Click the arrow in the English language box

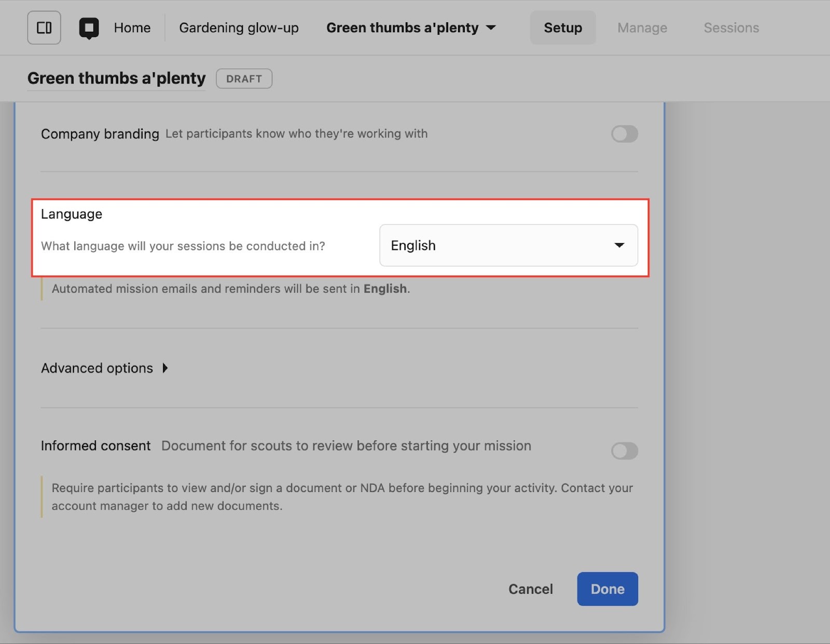[619, 245]
